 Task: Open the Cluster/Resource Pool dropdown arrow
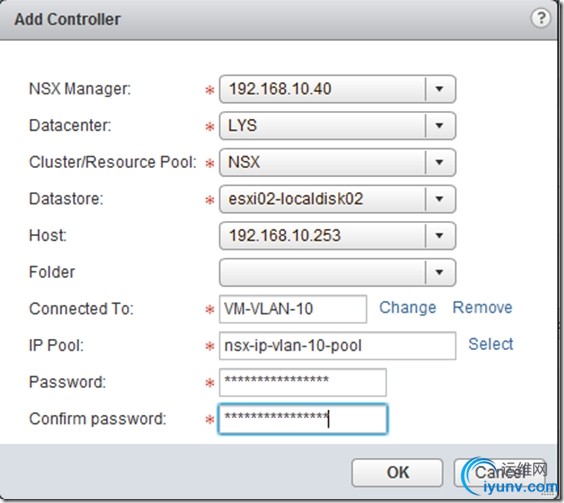pyautogui.click(x=439, y=162)
